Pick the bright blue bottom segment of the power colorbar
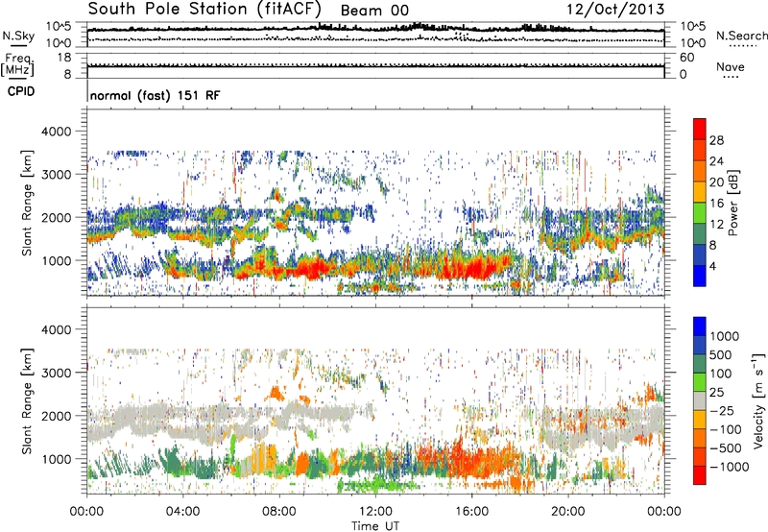The width and height of the screenshot is (768, 532). coord(700,277)
